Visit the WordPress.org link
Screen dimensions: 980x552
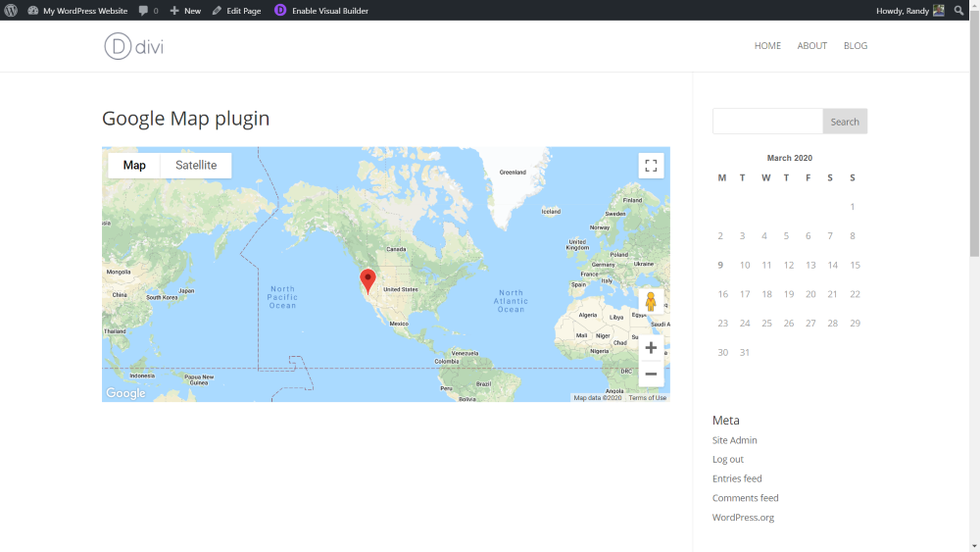coord(743,517)
